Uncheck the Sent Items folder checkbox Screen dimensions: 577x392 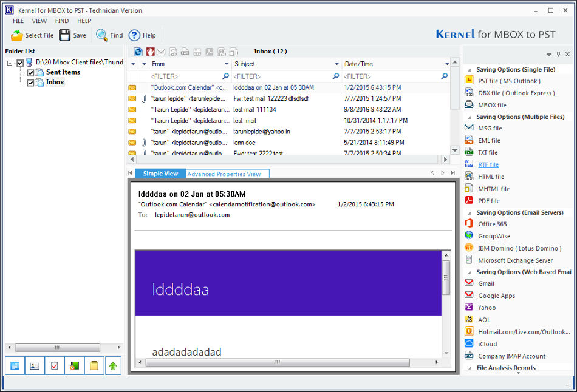click(30, 73)
